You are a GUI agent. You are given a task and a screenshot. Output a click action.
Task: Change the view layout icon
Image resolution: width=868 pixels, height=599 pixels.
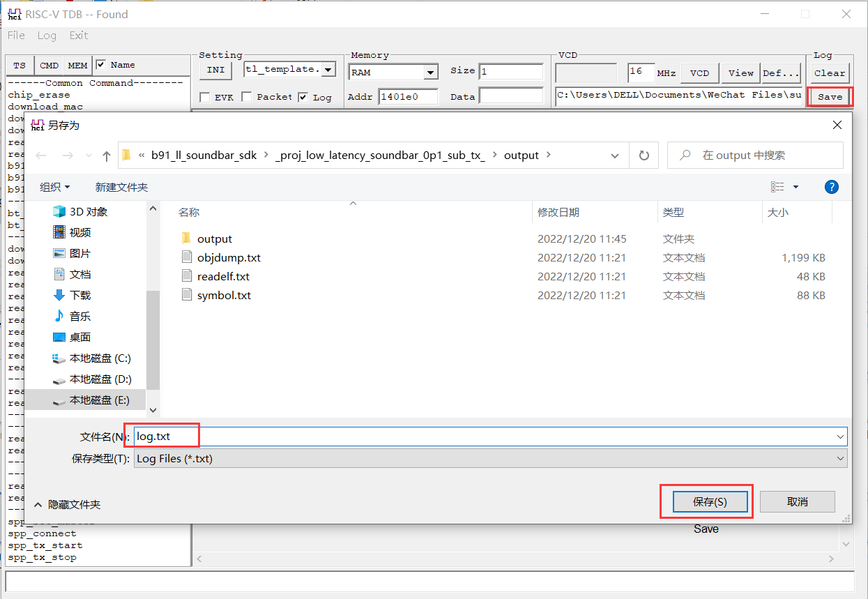[x=778, y=187]
